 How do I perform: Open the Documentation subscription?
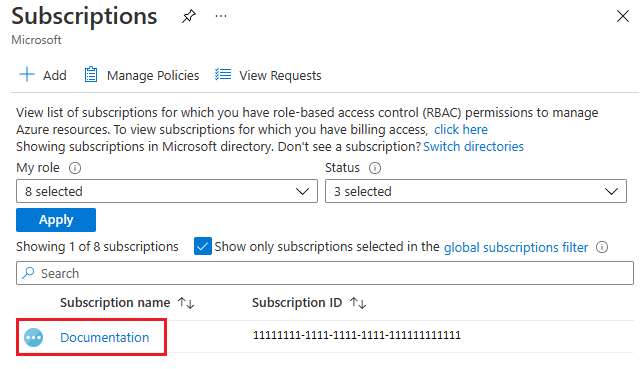tap(105, 337)
